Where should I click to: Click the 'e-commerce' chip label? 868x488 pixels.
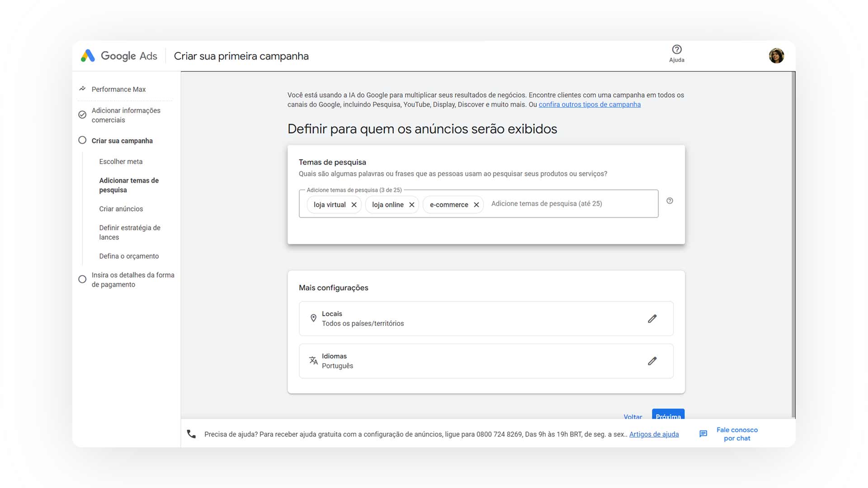pyautogui.click(x=449, y=205)
